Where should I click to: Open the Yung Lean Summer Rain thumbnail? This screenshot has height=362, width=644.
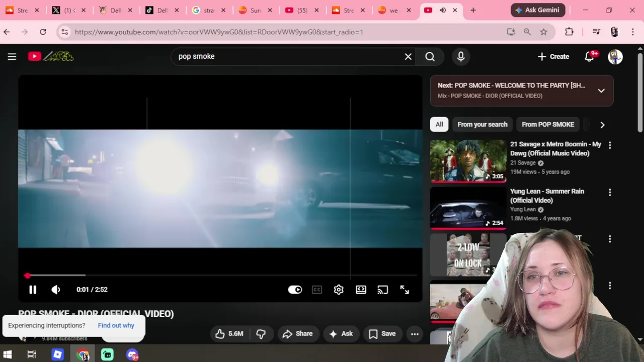[468, 208]
